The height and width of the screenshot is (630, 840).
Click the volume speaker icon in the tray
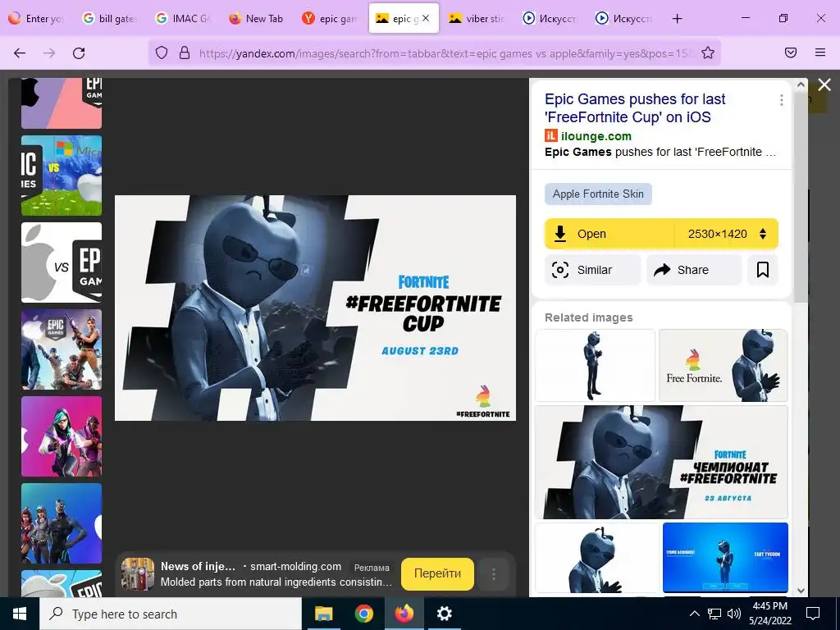pos(734,614)
